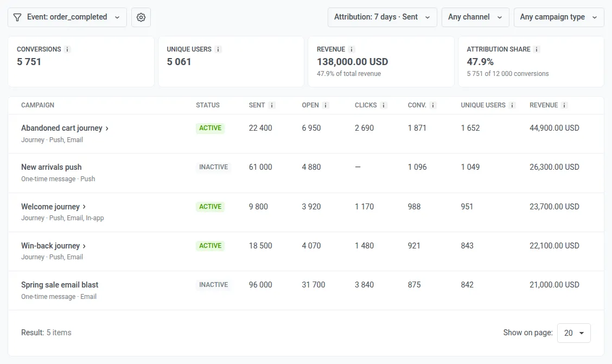This screenshot has width=612, height=364.
Task: Open the Event: order_completed dropdown
Action: [67, 17]
